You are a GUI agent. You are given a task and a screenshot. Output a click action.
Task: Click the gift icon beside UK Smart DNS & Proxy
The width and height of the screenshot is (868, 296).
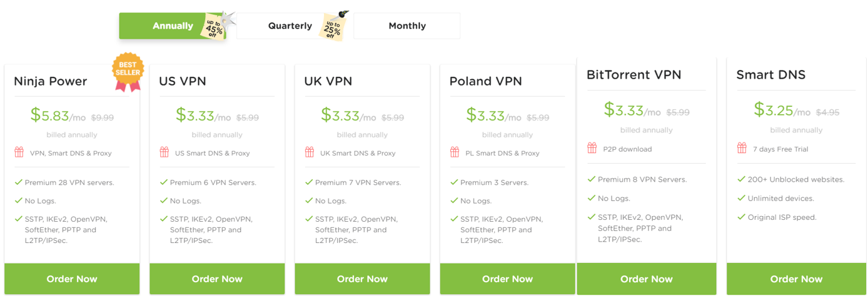tap(309, 152)
